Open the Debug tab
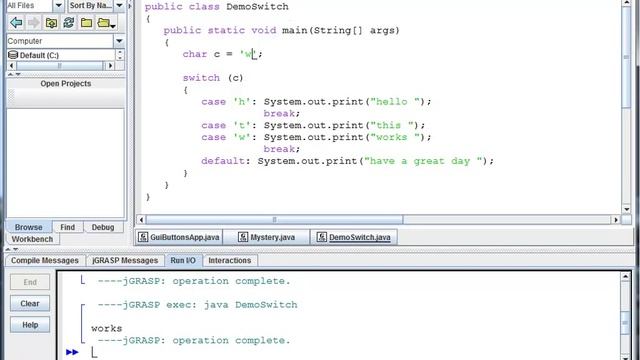 102,227
